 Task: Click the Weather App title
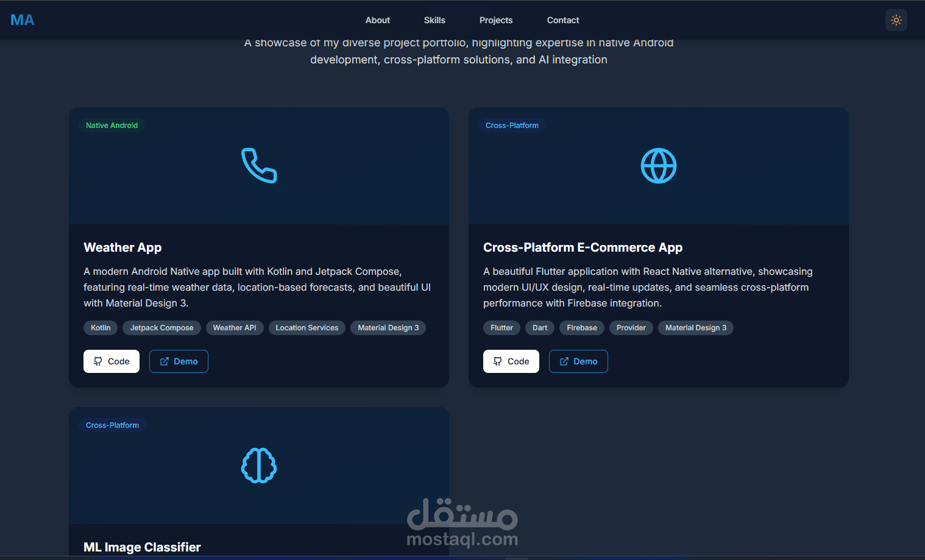tap(122, 247)
